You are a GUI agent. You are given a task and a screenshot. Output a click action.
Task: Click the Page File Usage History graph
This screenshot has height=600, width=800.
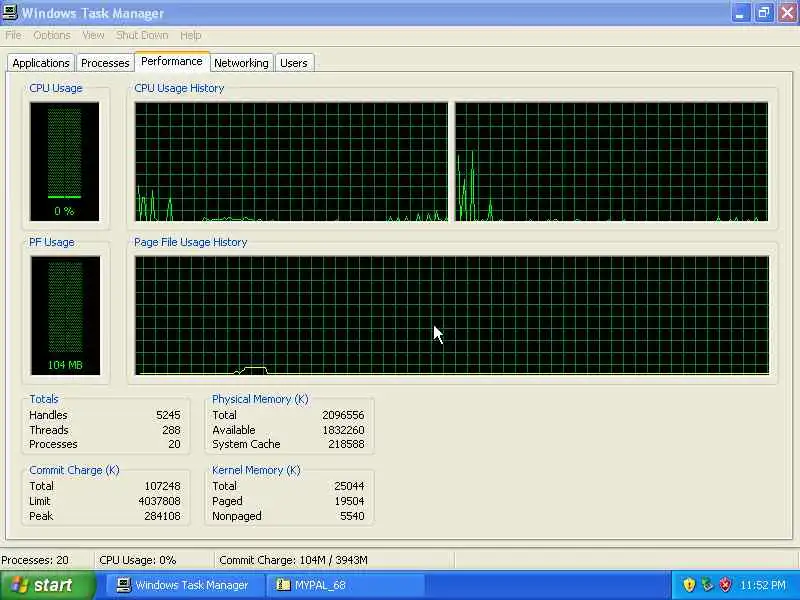pos(452,315)
